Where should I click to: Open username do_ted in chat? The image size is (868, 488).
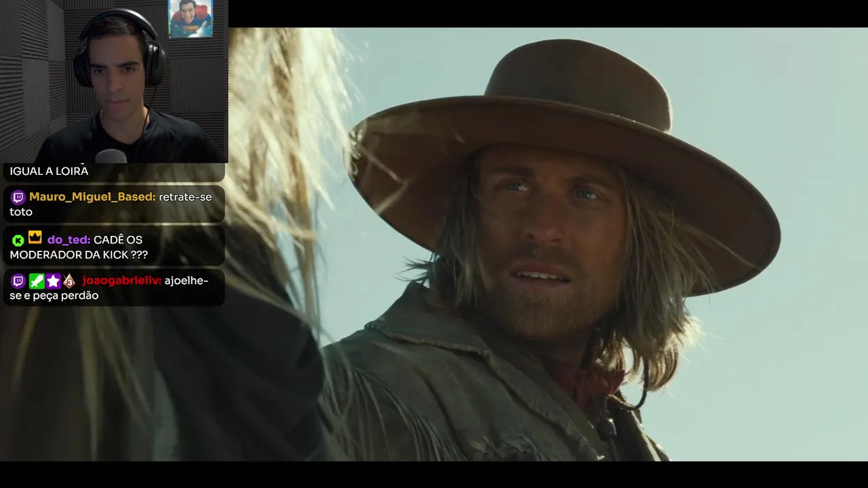click(x=68, y=240)
